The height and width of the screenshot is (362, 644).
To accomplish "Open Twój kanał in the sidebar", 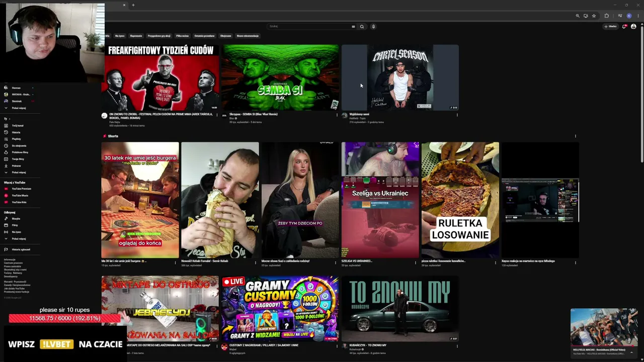I will point(18,126).
